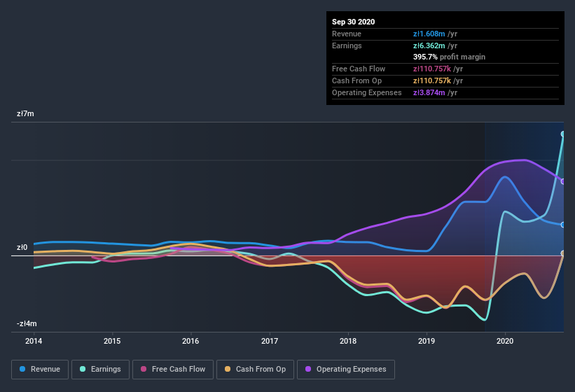Click the 2019 x-axis label
575x392 pixels.
pos(426,341)
